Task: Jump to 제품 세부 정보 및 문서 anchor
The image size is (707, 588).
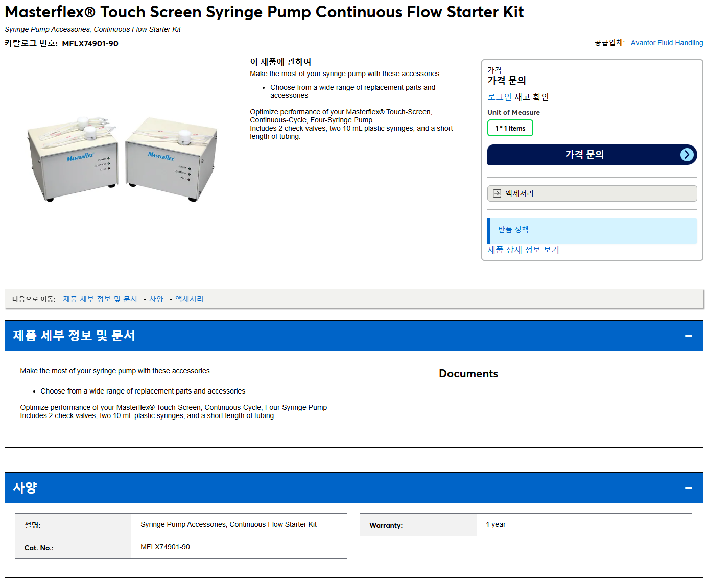Action: point(100,299)
